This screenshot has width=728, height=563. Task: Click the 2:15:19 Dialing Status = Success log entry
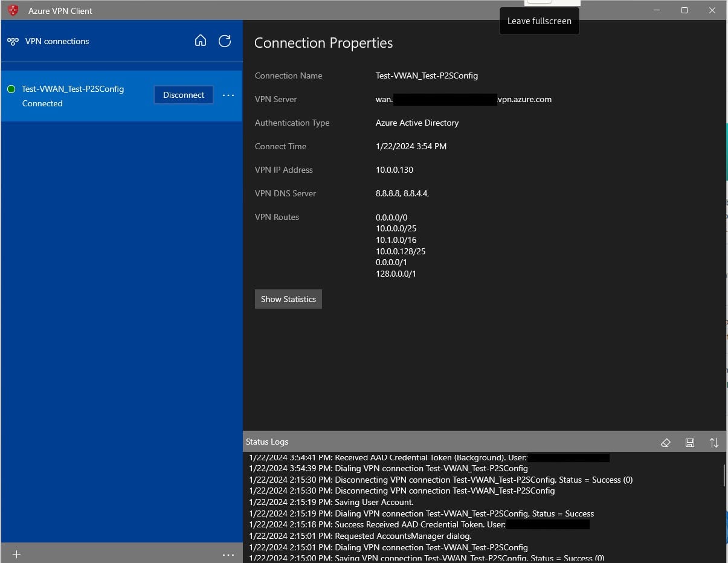click(422, 513)
